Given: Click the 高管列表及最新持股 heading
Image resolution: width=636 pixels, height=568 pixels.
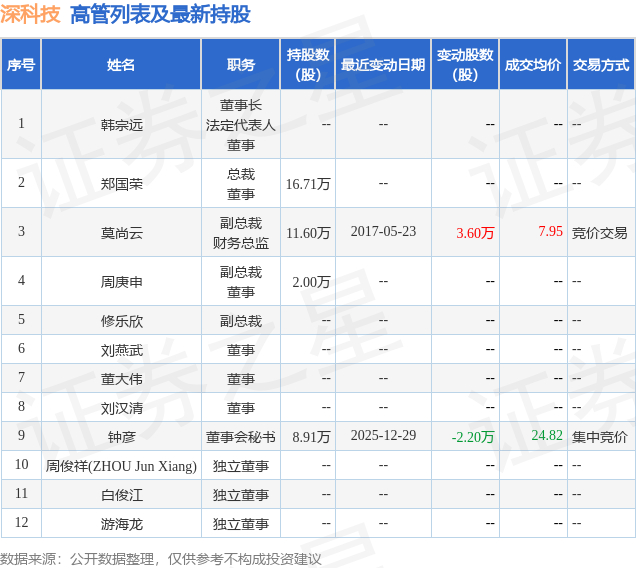Looking at the screenshot, I should click(160, 14).
